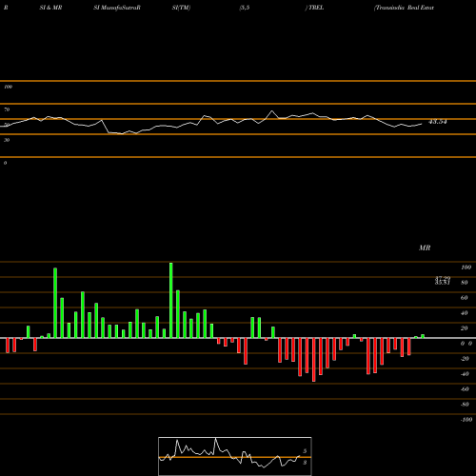Click the MR axis label '40'
The image size is (476, 476).
pyautogui.click(x=465, y=313)
